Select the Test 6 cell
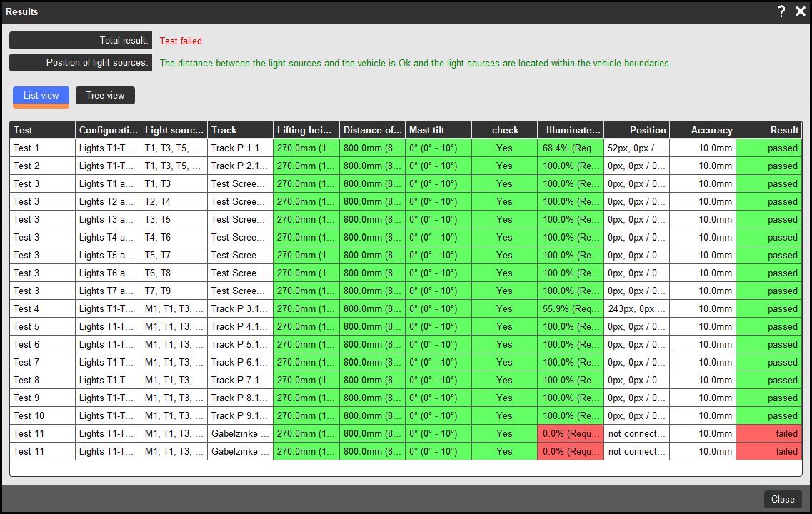 [42, 345]
